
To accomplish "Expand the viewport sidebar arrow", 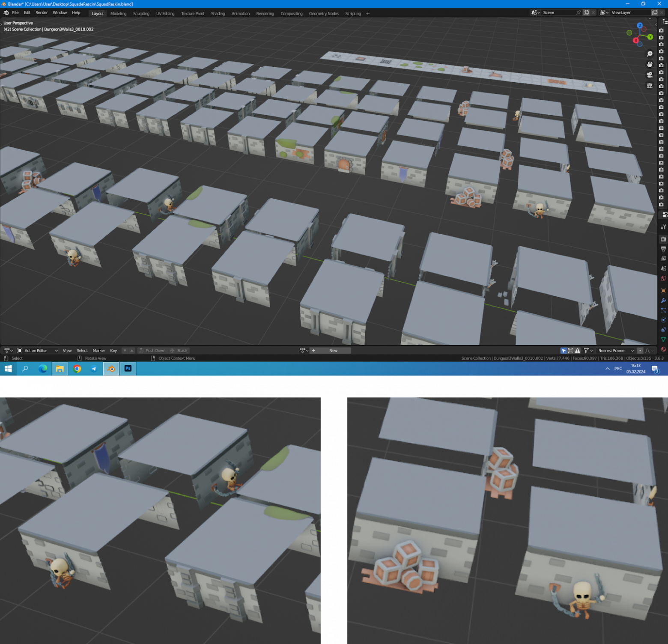I will point(656,24).
